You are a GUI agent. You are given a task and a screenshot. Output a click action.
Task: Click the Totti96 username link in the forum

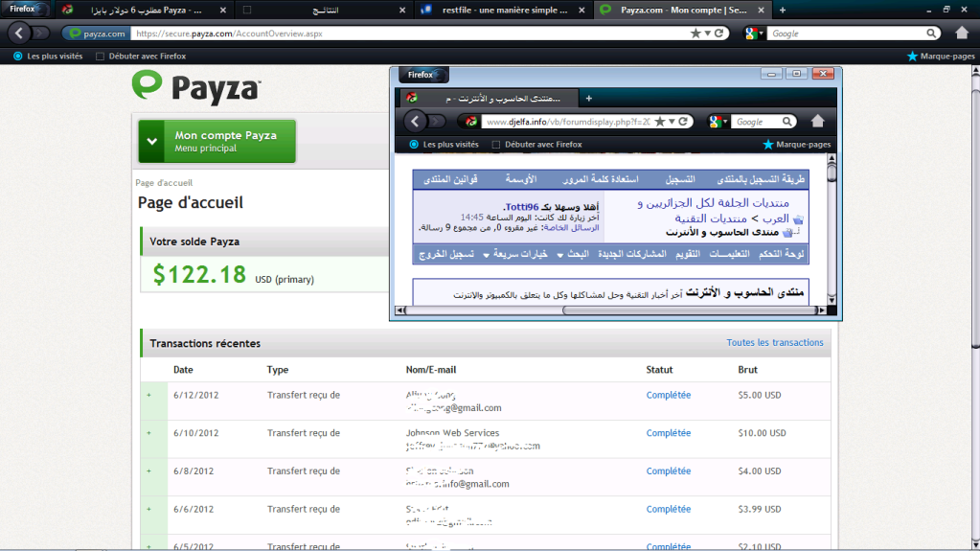point(522,207)
